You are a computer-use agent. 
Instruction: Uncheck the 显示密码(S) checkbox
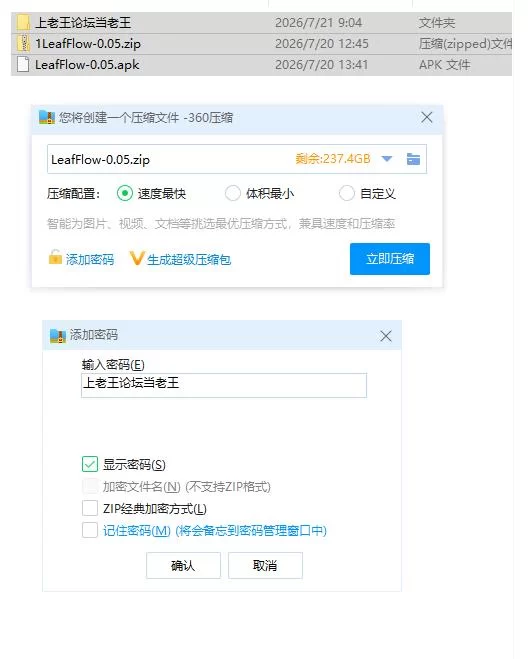pos(90,464)
